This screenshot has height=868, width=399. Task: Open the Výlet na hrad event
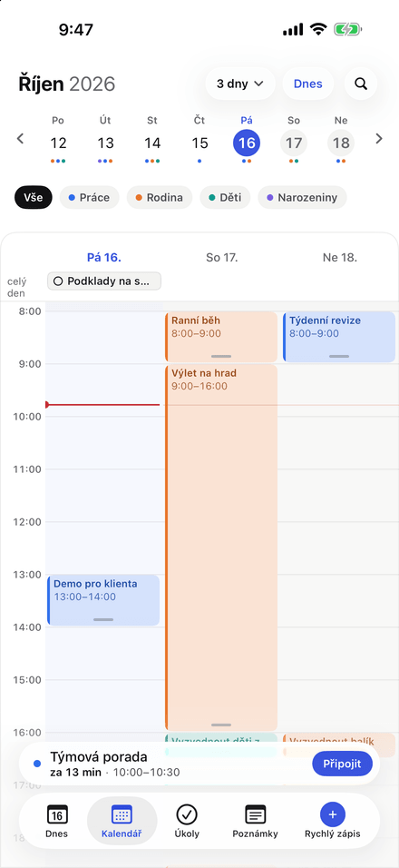(x=221, y=547)
